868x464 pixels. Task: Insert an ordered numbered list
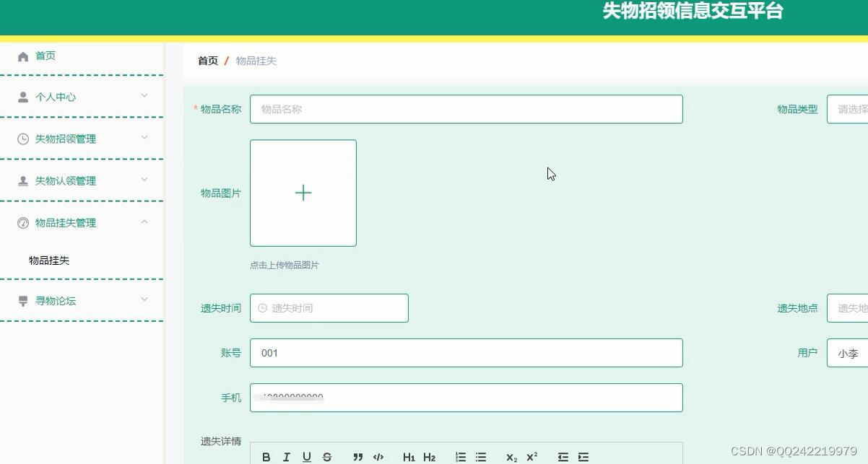(x=461, y=457)
